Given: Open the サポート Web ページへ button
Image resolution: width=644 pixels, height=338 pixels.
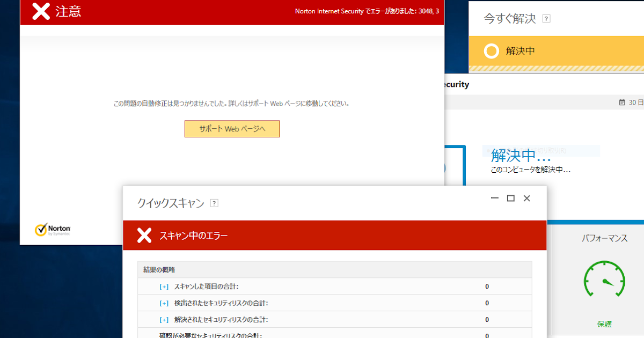Looking at the screenshot, I should [x=232, y=129].
